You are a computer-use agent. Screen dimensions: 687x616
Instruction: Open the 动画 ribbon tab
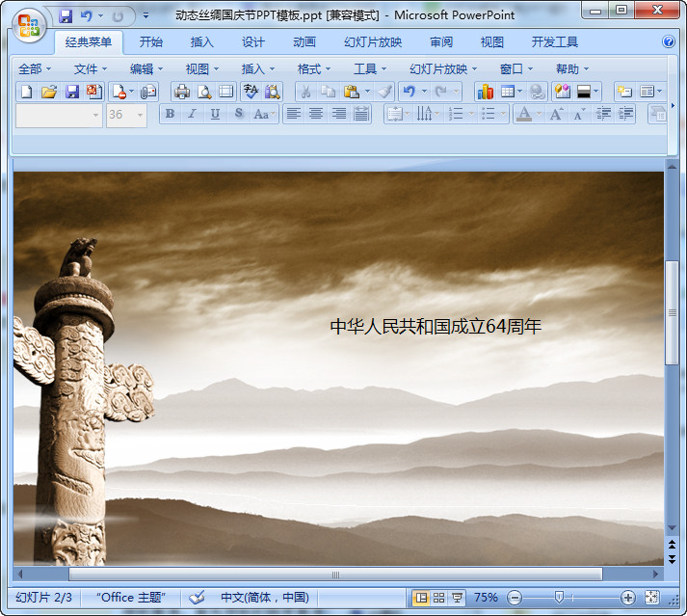304,42
